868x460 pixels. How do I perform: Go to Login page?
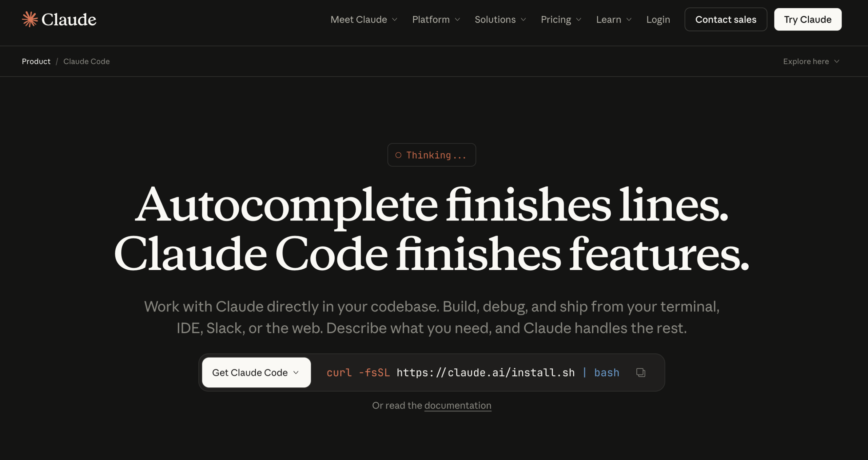click(x=658, y=20)
